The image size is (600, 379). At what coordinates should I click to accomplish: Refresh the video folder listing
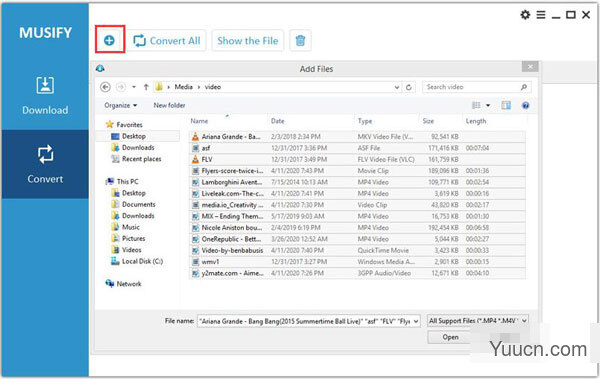click(409, 87)
